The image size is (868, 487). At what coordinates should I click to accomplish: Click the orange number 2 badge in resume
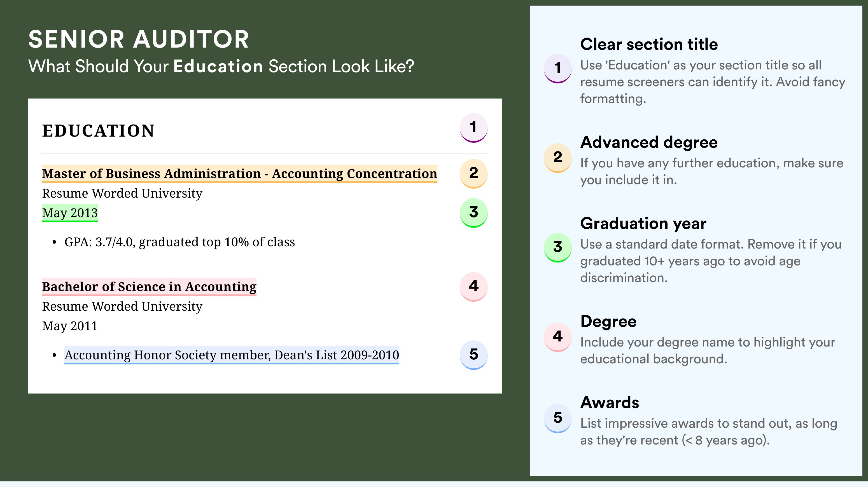(473, 174)
